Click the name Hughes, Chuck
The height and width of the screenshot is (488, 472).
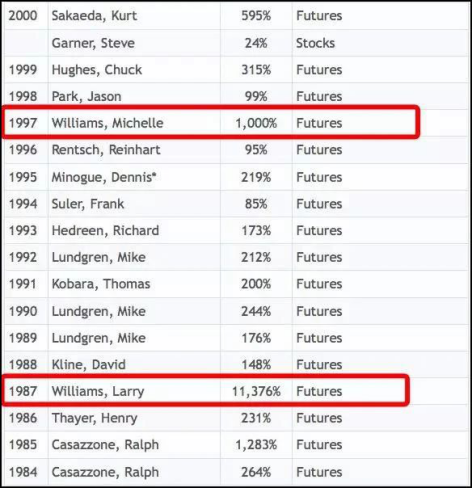coord(97,70)
